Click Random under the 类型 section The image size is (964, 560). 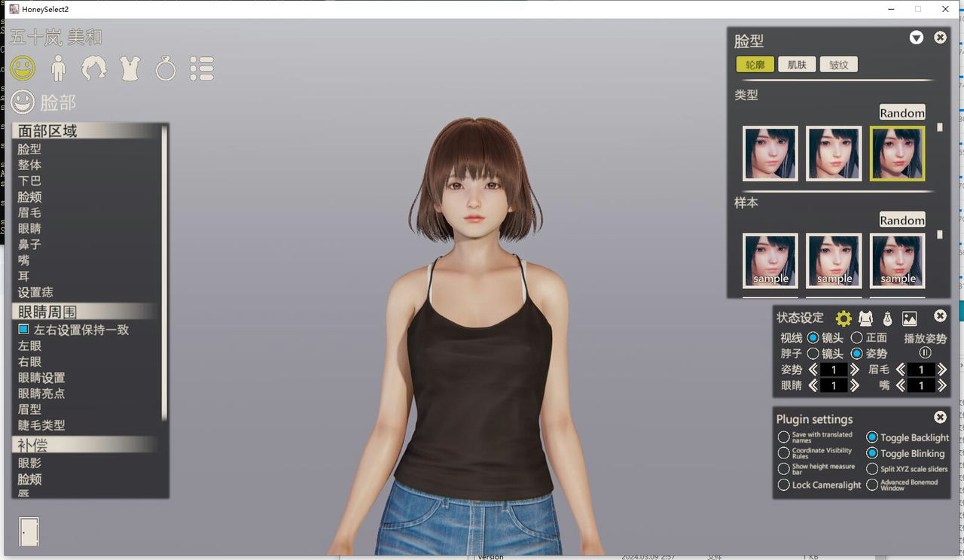[901, 112]
